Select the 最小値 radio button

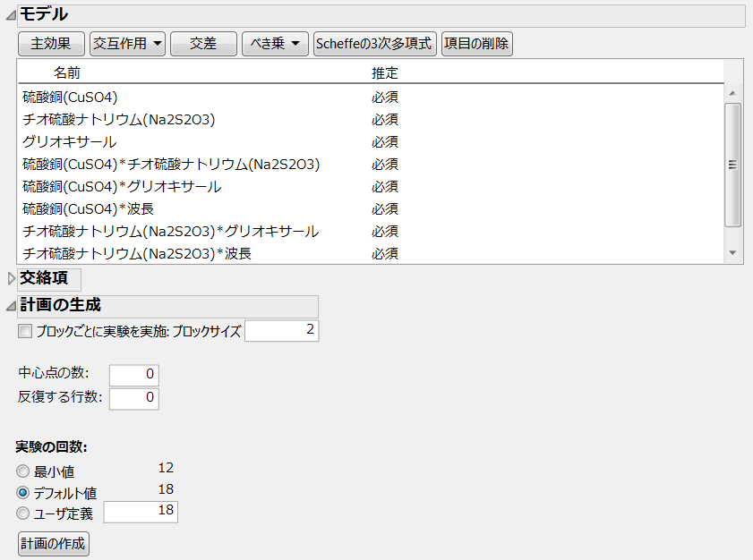[23, 471]
